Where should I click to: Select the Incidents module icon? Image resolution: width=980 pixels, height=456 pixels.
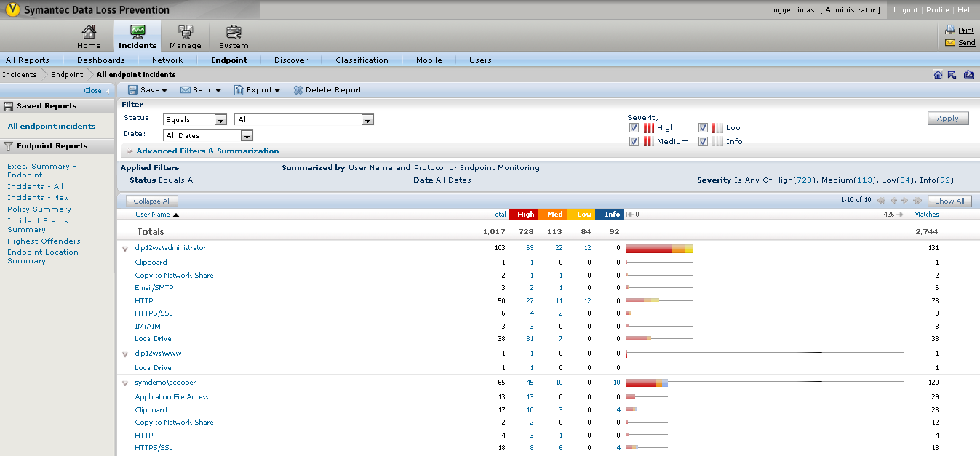[138, 32]
